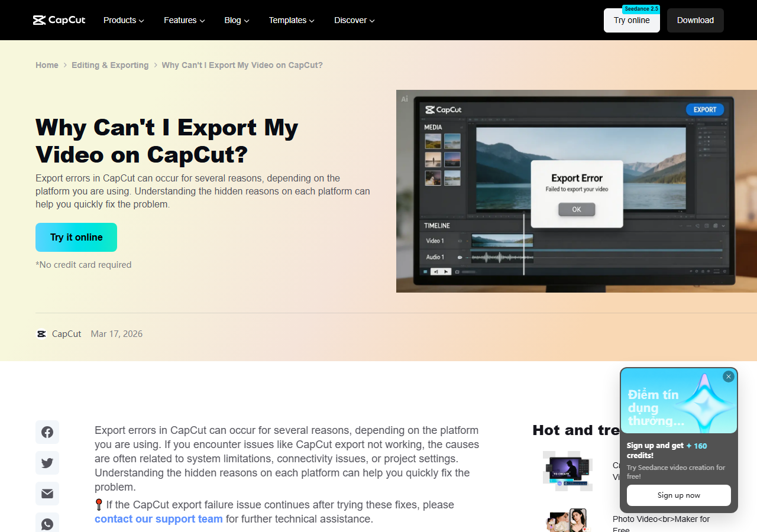Expand the Features menu

[x=185, y=20]
